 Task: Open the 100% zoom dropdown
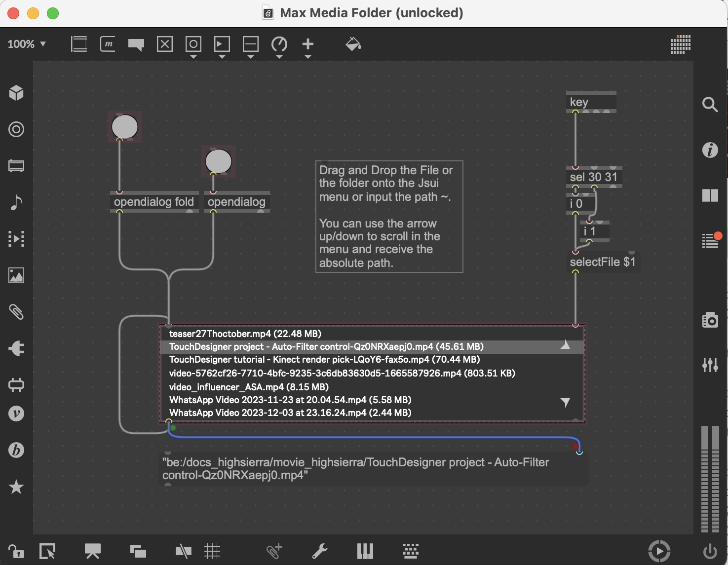(x=27, y=44)
